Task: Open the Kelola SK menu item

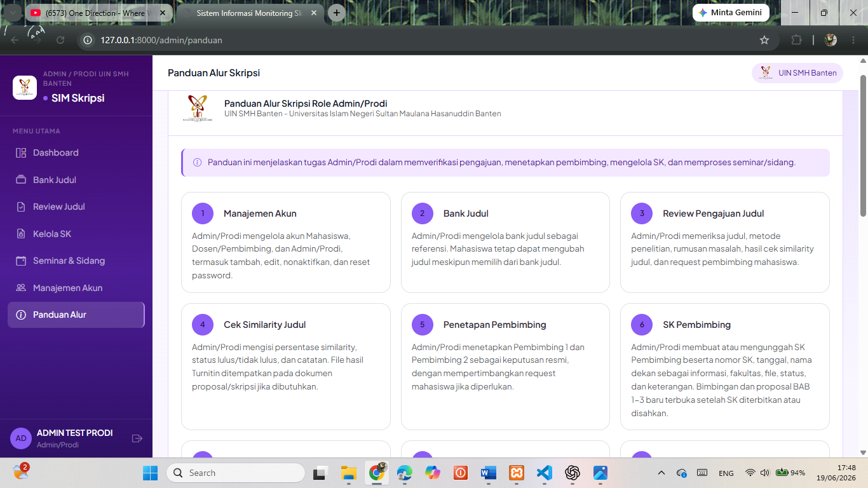Action: point(76,234)
